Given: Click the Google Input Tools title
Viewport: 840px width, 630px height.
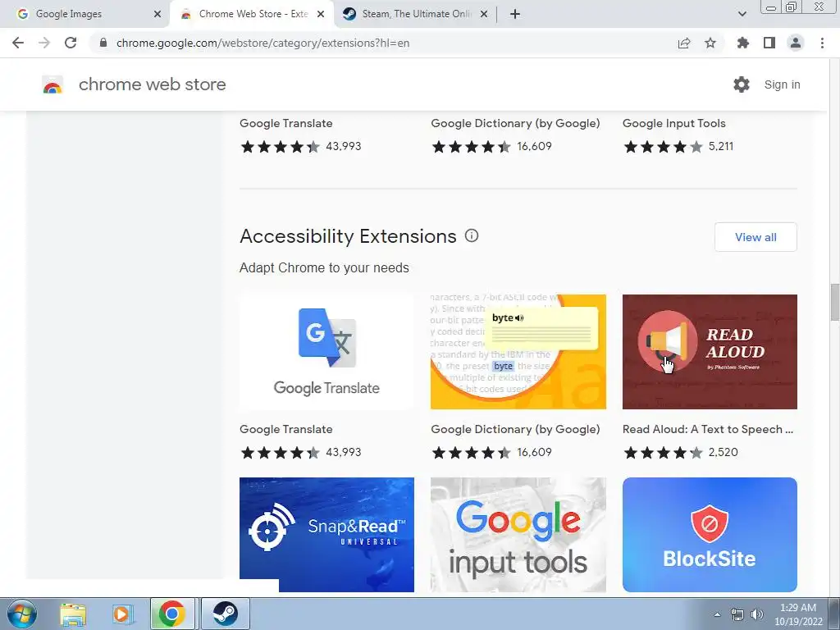Looking at the screenshot, I should [x=674, y=123].
